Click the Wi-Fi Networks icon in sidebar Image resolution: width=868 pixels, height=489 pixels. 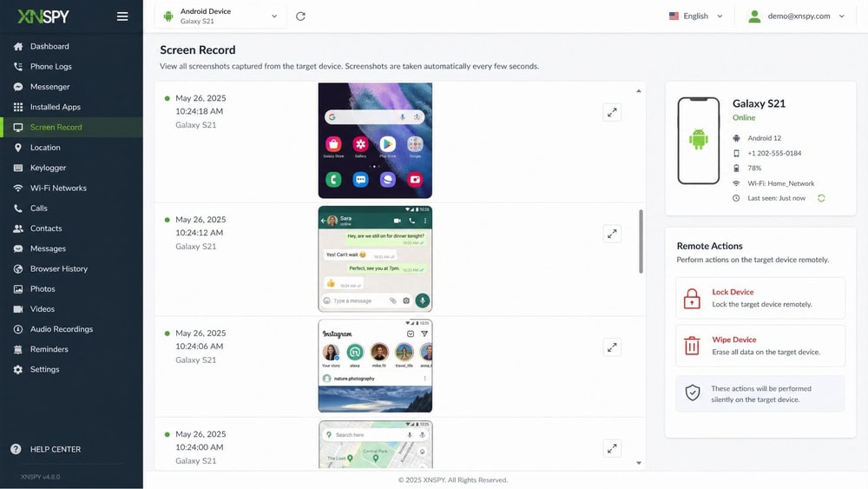18,188
